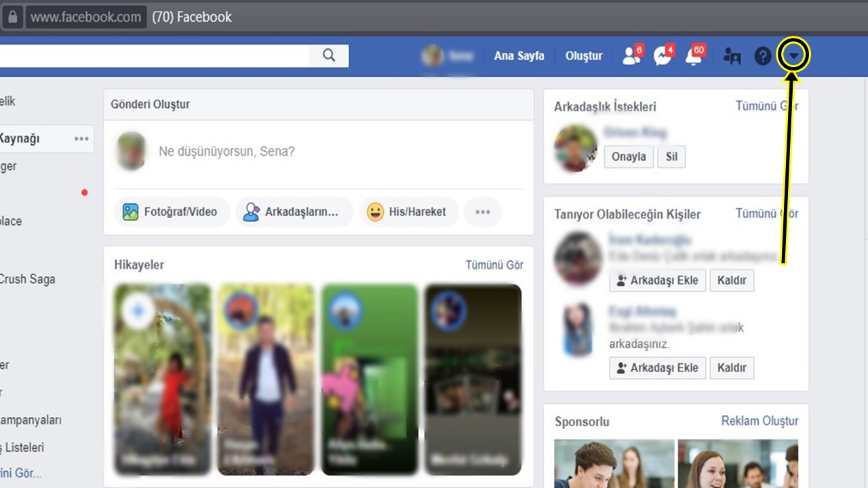Open the friend requests icon showing 6
This screenshot has height=488, width=868.
[x=631, y=56]
